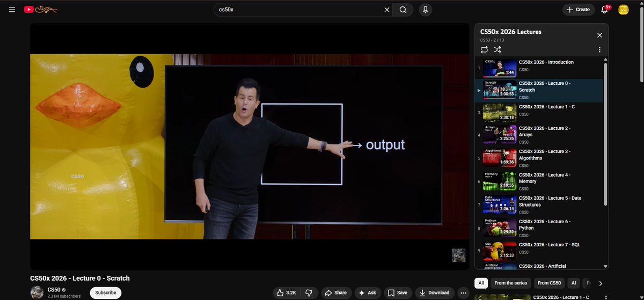Select the From the series chip
This screenshot has width=644, height=300.
coord(511,283)
